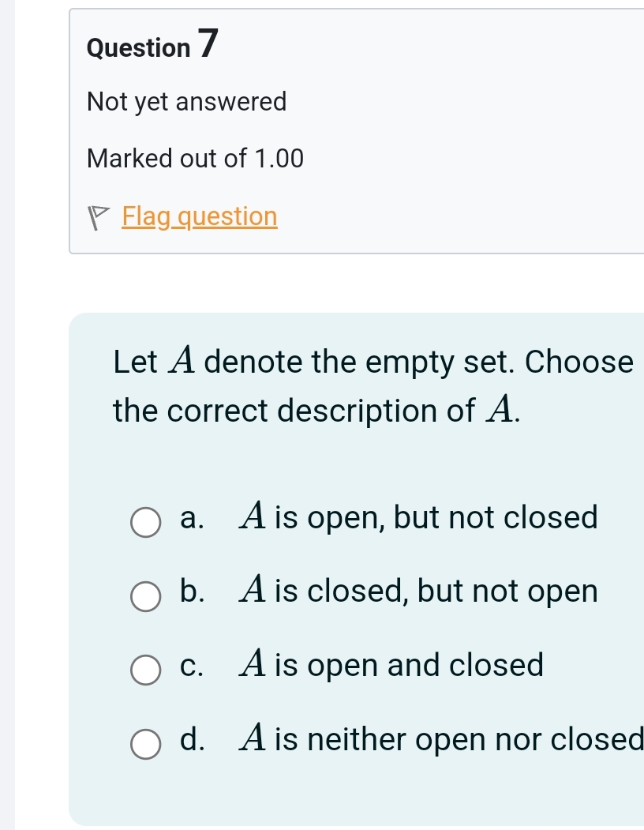Select radio button for option a

(x=145, y=523)
